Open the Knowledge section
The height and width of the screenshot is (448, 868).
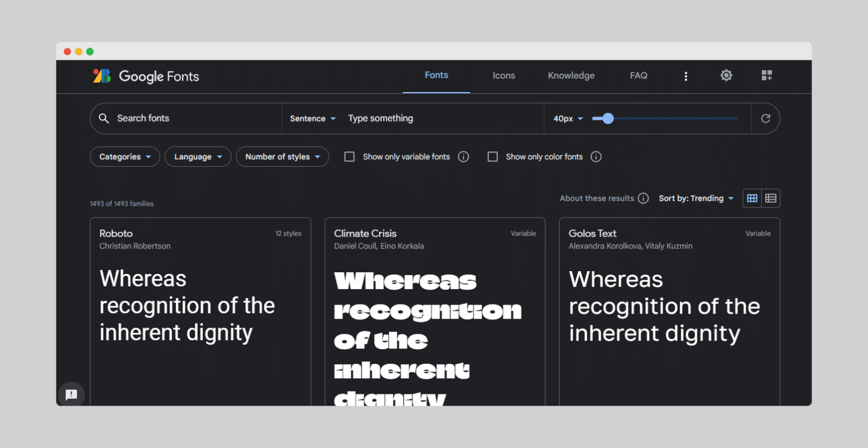[571, 75]
